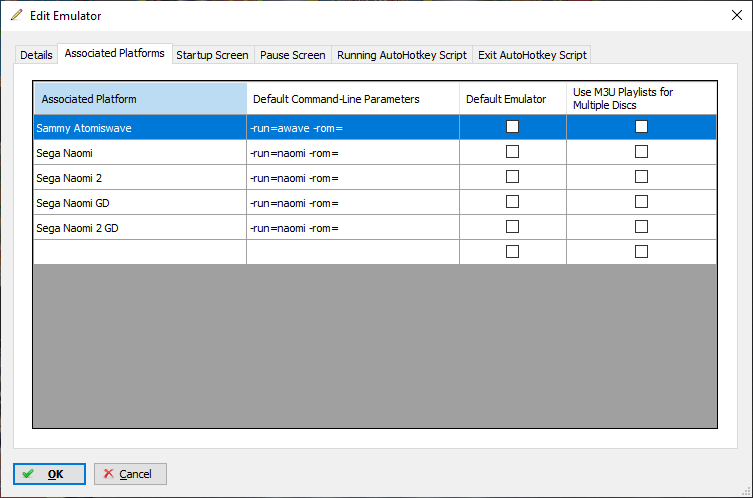
Task: Confirm changes with the OK button
Action: click(49, 474)
